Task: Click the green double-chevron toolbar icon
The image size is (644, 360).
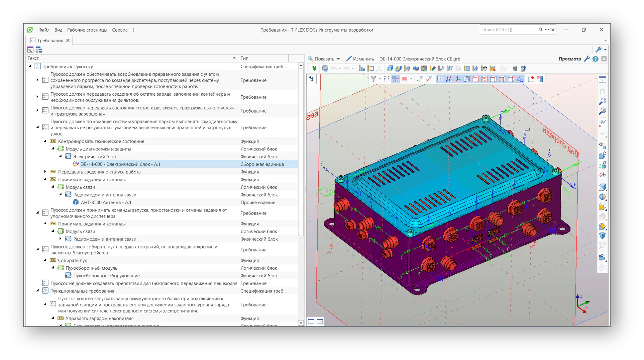Action: tap(314, 69)
